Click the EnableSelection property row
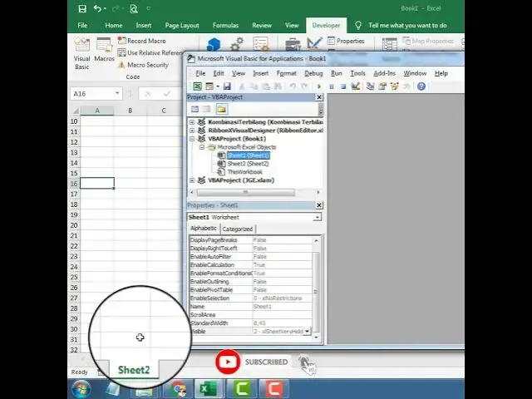Screen dimensions: 532x399 point(250,298)
